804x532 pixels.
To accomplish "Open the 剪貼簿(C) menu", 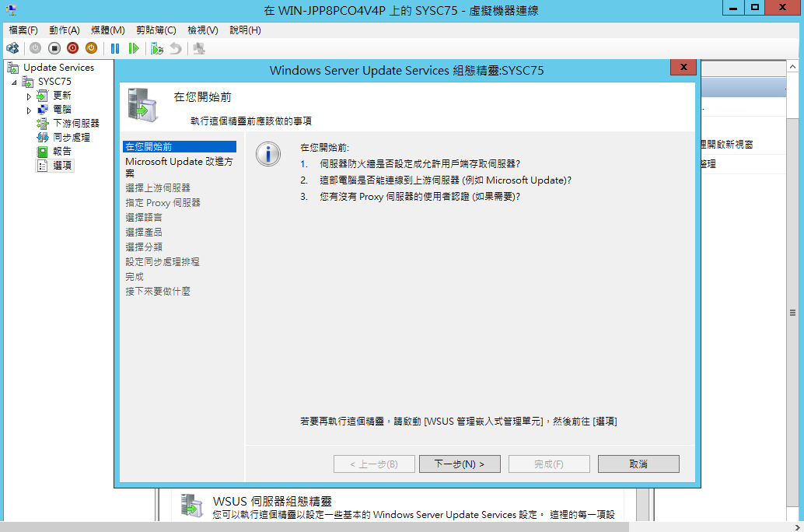I will [156, 30].
